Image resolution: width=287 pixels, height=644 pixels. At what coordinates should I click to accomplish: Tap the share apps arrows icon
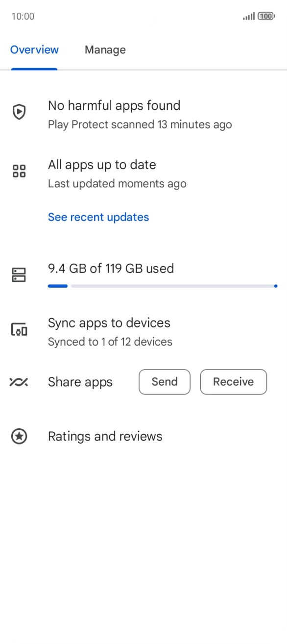click(19, 382)
